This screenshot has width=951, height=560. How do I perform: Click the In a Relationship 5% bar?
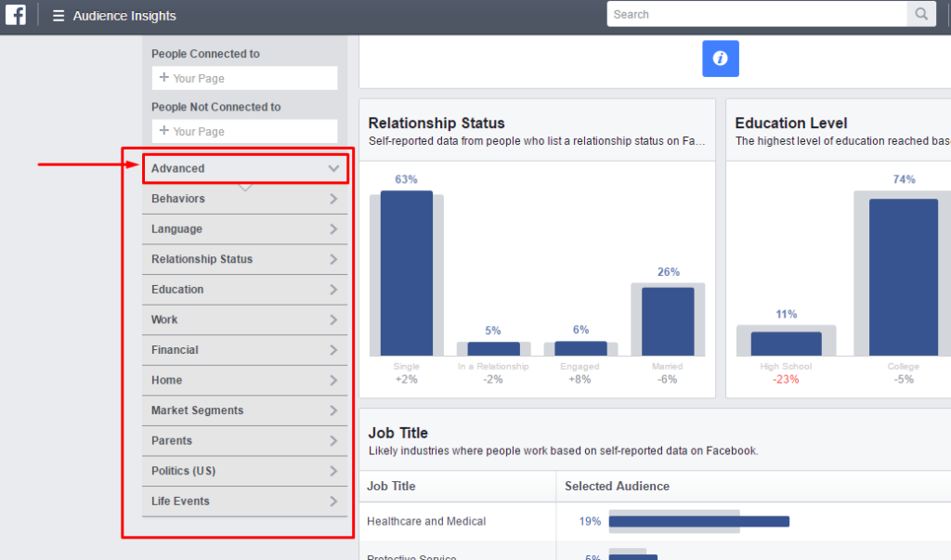tap(494, 349)
